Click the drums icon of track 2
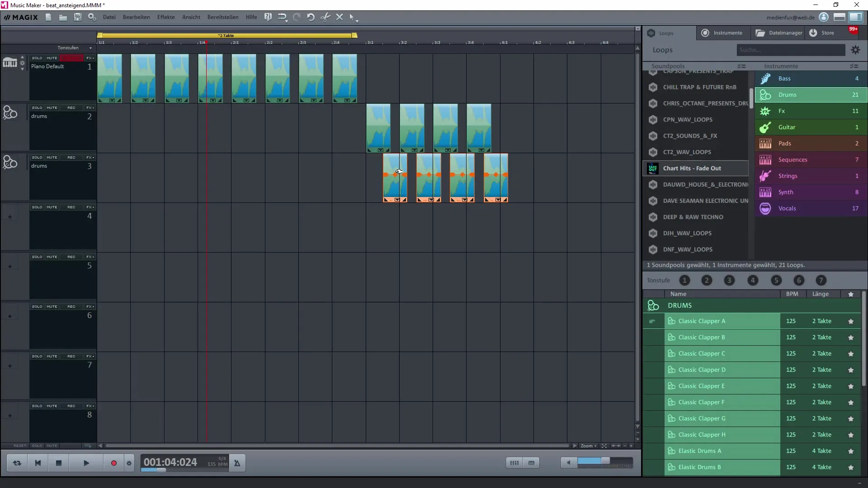Screen dimensions: 868x488 10,113
